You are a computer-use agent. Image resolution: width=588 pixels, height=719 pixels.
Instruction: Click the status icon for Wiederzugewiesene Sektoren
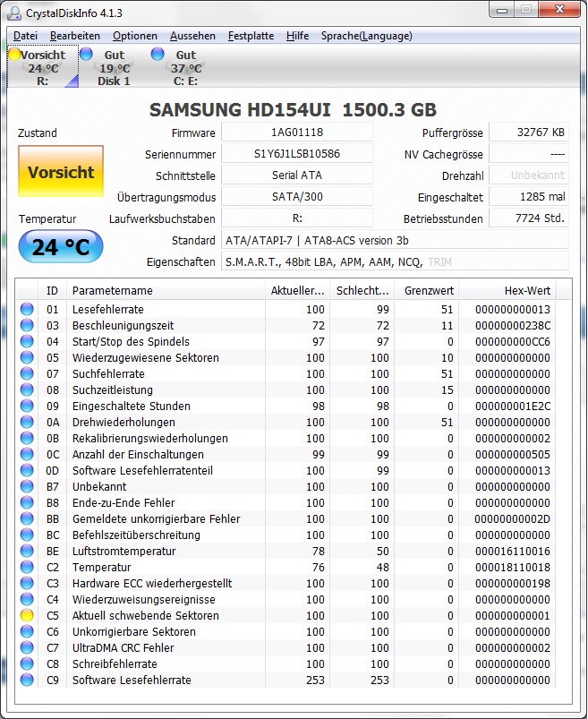27,357
